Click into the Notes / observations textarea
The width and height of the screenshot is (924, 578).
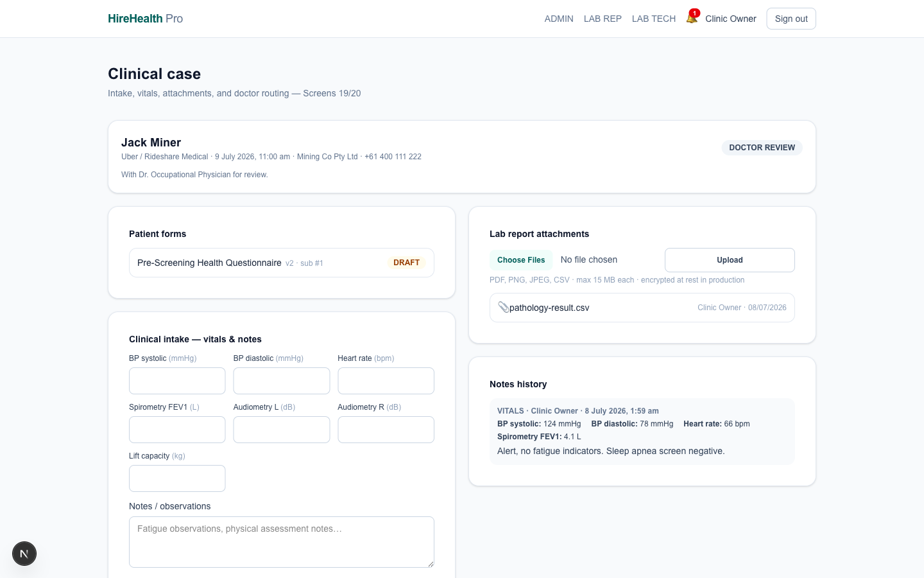click(282, 542)
